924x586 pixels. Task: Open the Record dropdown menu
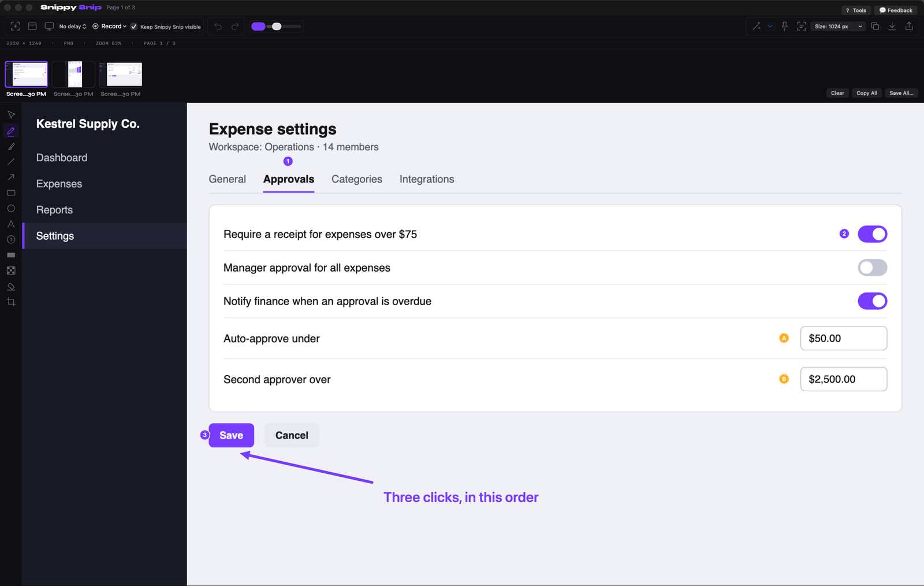[110, 27]
